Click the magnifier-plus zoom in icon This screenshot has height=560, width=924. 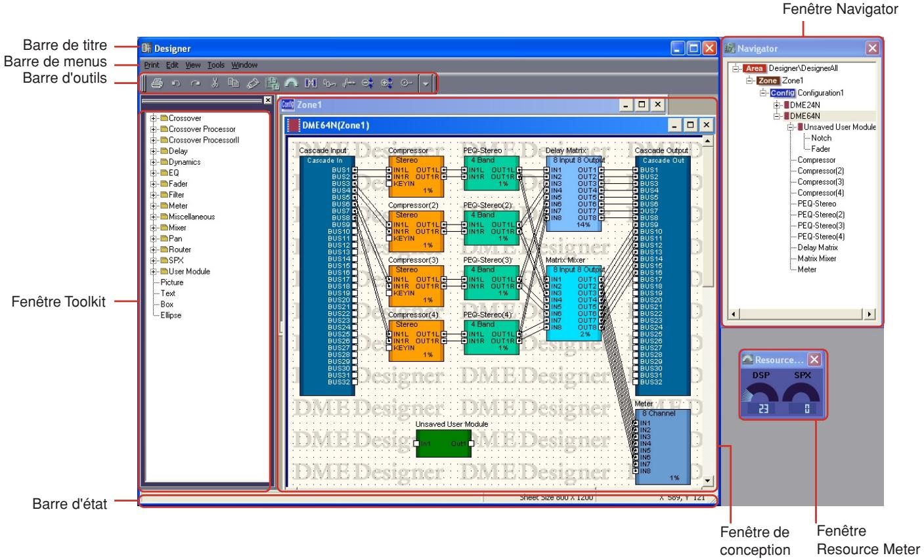[387, 83]
